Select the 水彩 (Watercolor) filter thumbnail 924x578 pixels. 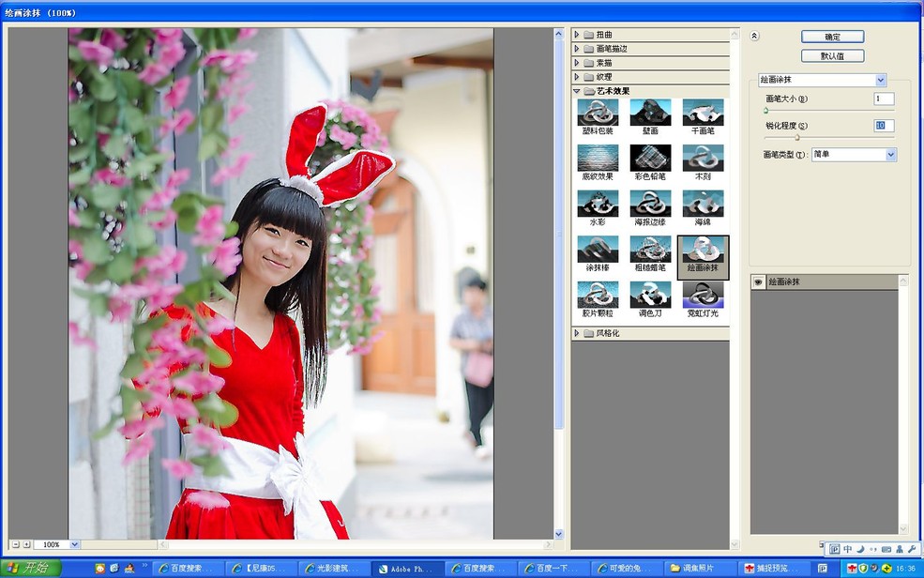pyautogui.click(x=598, y=205)
